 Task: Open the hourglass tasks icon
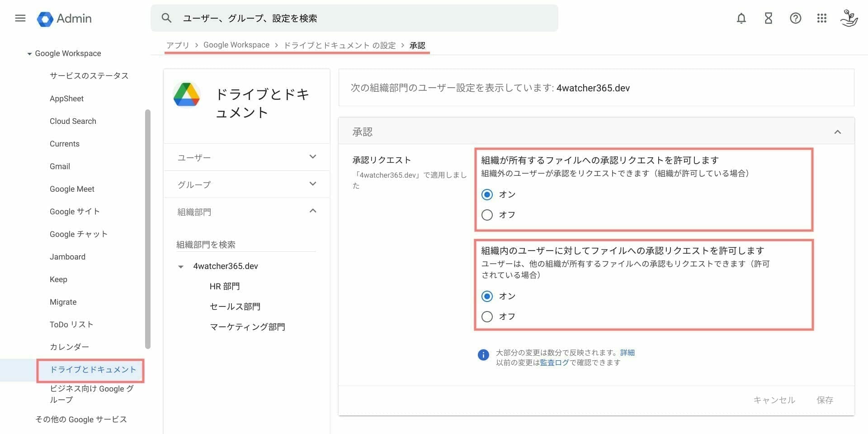[x=769, y=18]
